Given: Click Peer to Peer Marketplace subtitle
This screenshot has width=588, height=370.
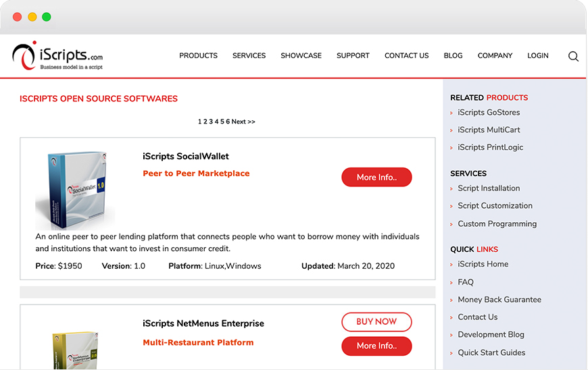Looking at the screenshot, I should point(196,174).
